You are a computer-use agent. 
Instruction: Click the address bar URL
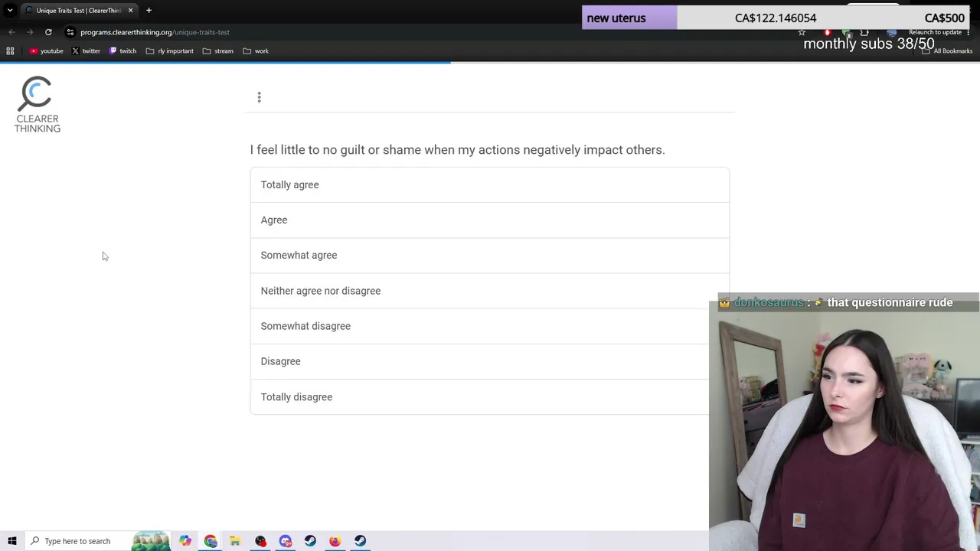(155, 32)
